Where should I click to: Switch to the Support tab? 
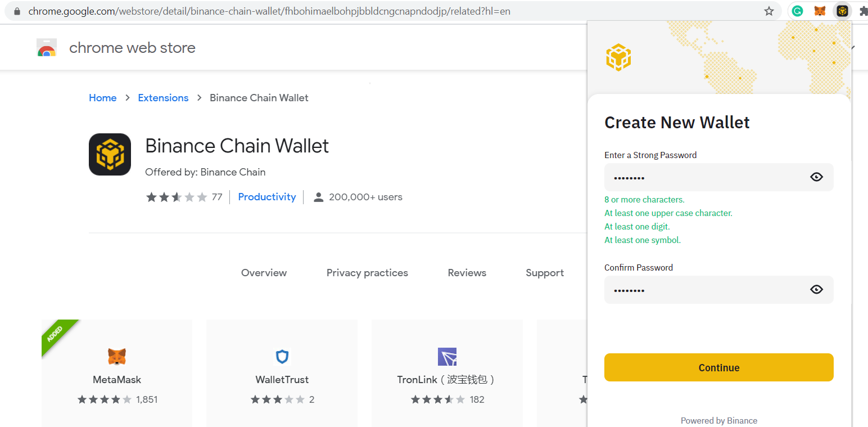click(545, 273)
